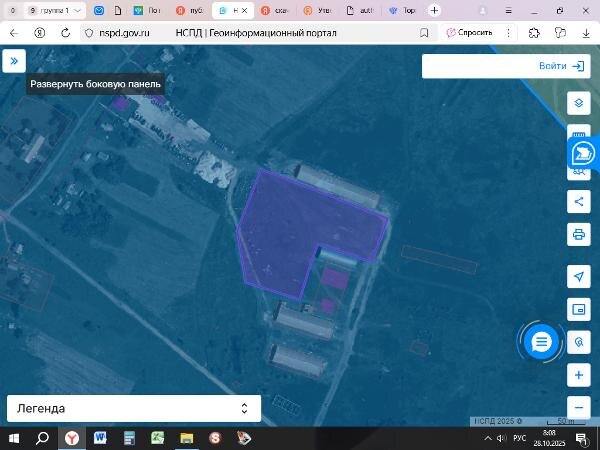This screenshot has height=450, width=600.
Task: Print the map
Action: point(579,234)
